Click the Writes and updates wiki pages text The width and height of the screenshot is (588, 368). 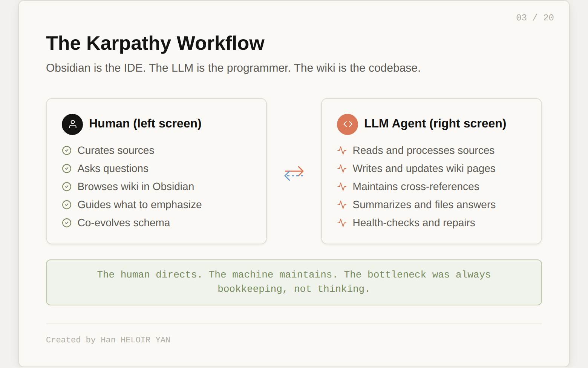coord(424,169)
